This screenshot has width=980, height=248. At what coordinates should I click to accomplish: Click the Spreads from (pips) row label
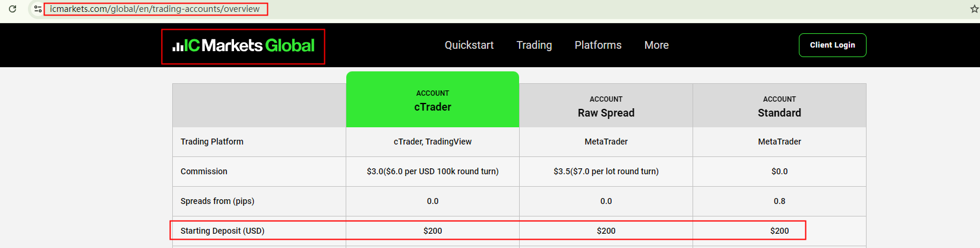[x=217, y=201]
